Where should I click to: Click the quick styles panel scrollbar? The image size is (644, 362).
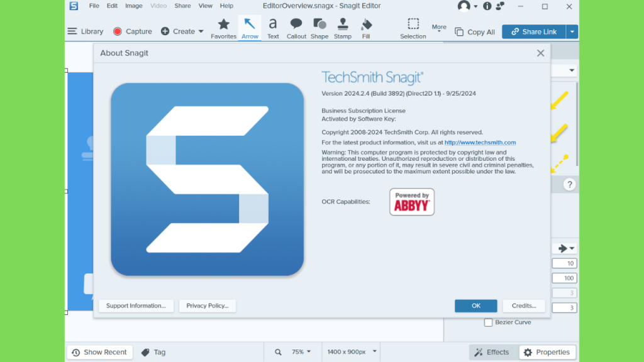point(577,124)
